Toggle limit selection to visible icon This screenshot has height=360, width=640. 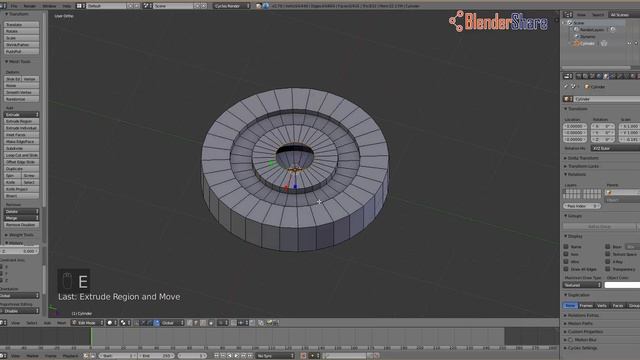pos(211,323)
